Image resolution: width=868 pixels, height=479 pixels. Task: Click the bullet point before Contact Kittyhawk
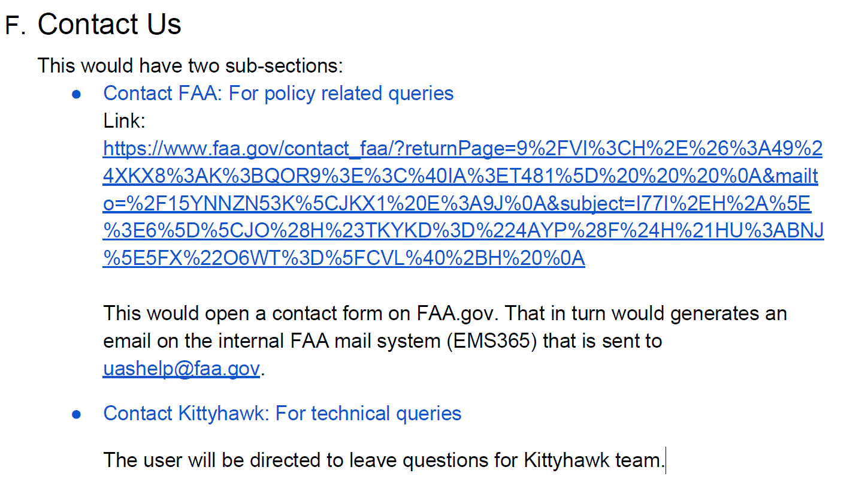pos(76,415)
